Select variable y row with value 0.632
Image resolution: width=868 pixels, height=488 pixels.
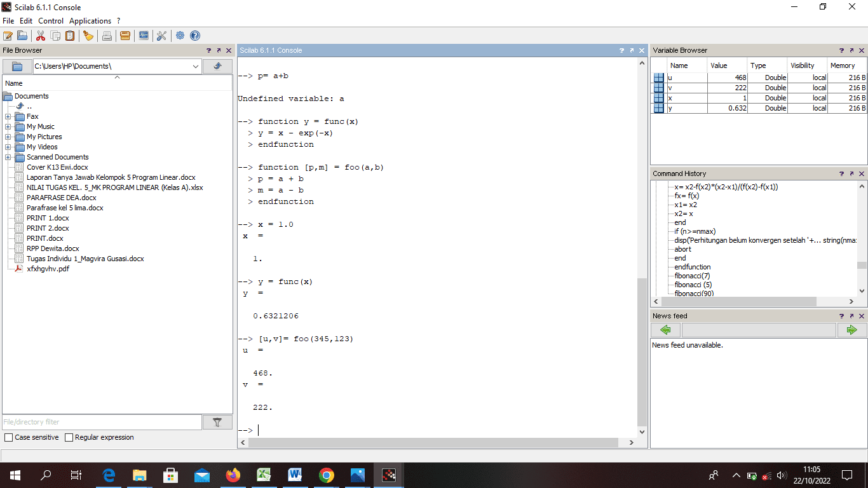[759, 108]
